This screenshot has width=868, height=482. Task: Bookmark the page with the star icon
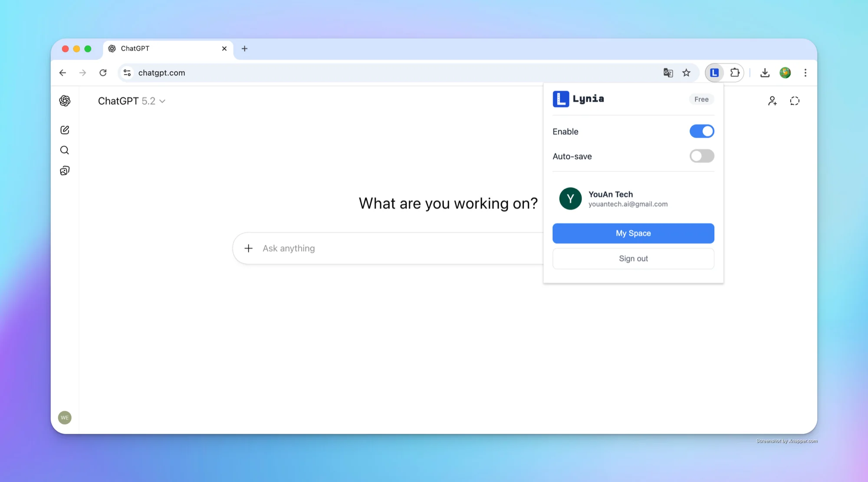686,73
